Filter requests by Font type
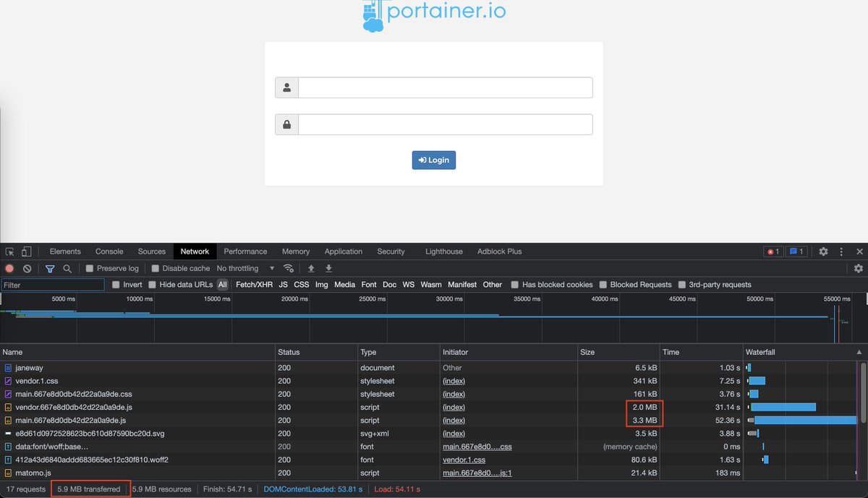868x498 pixels. point(369,285)
